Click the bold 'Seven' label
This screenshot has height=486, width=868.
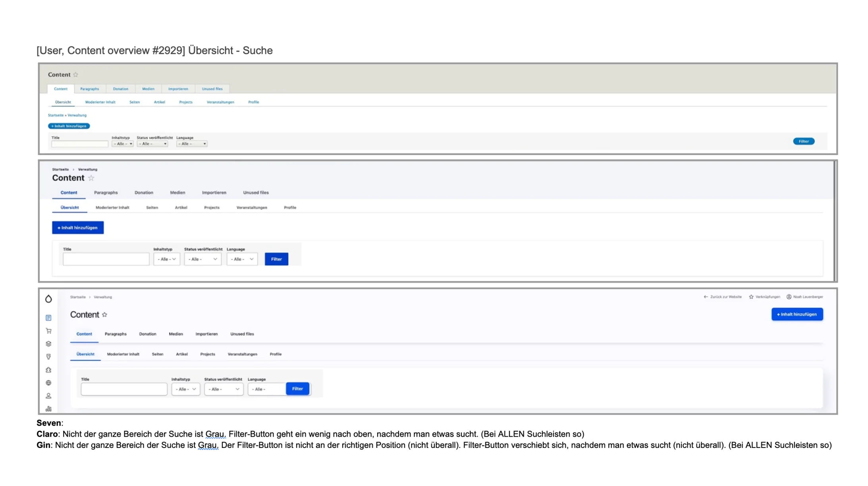[49, 423]
